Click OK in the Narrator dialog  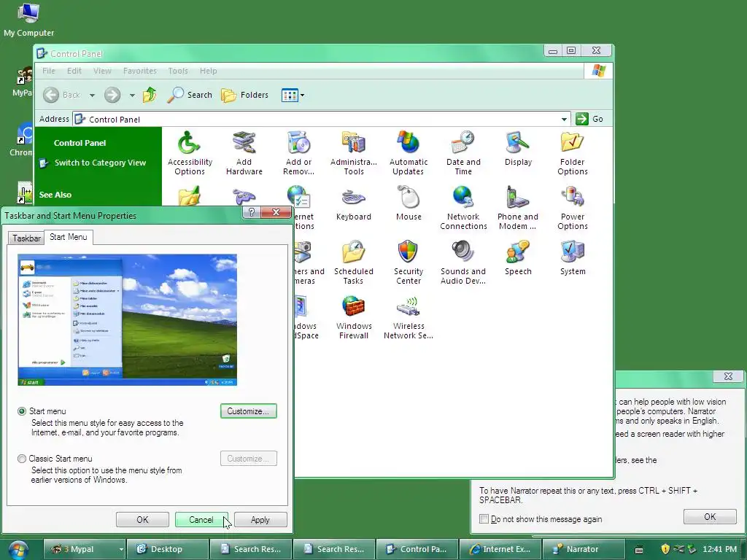click(710, 517)
